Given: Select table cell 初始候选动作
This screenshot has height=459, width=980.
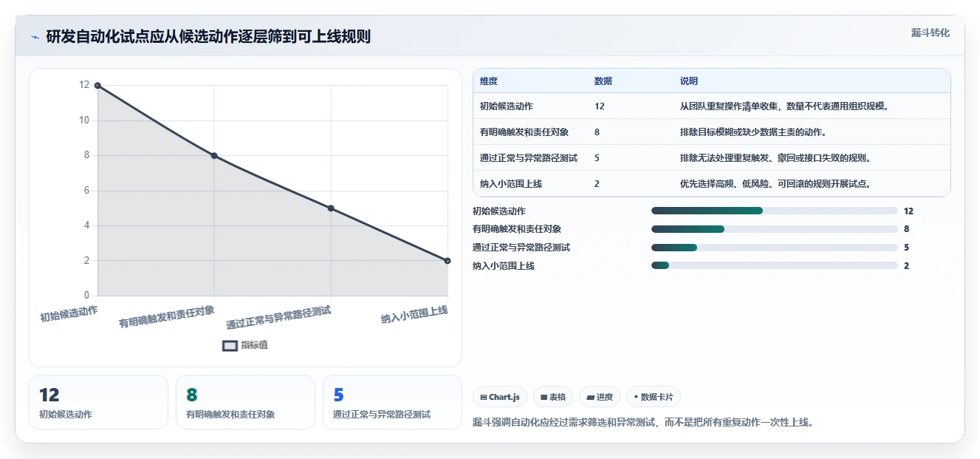Looking at the screenshot, I should tap(507, 106).
